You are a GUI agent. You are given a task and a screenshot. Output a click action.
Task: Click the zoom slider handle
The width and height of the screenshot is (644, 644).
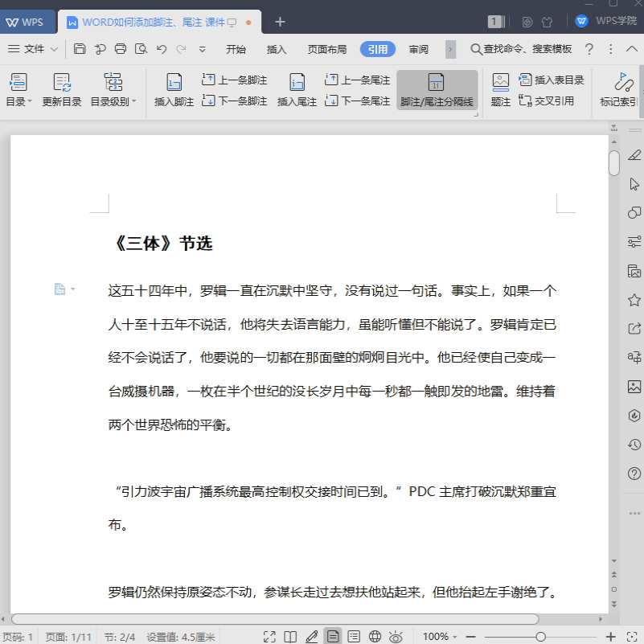(541, 637)
